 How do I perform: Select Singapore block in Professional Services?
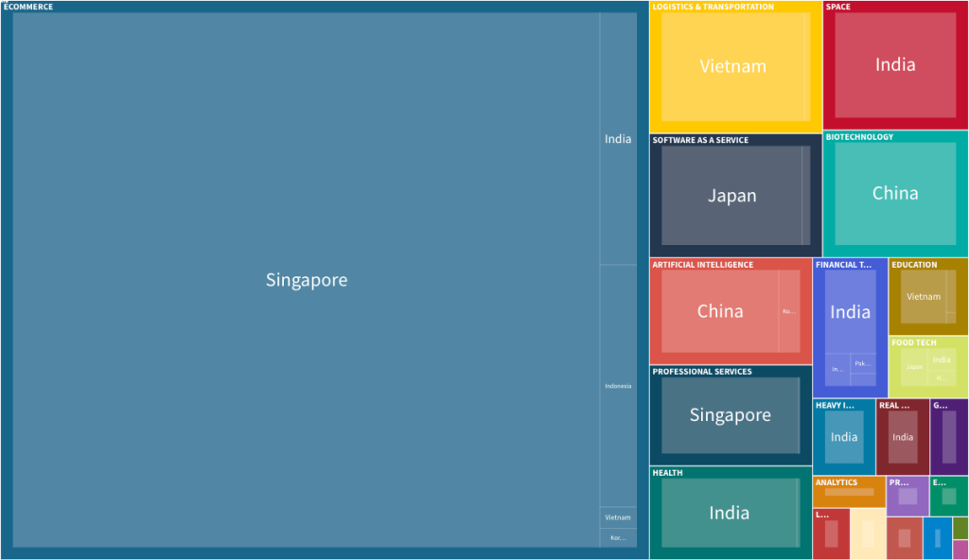(x=731, y=414)
